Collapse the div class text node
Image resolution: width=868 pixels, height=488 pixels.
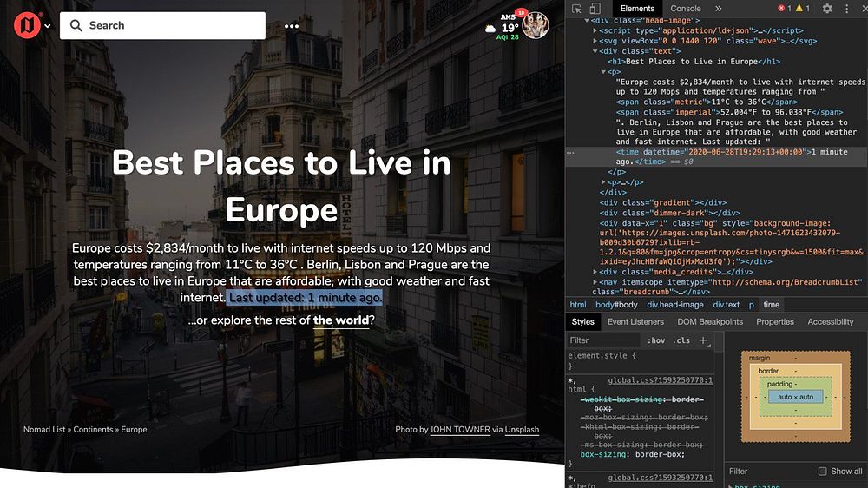595,51
